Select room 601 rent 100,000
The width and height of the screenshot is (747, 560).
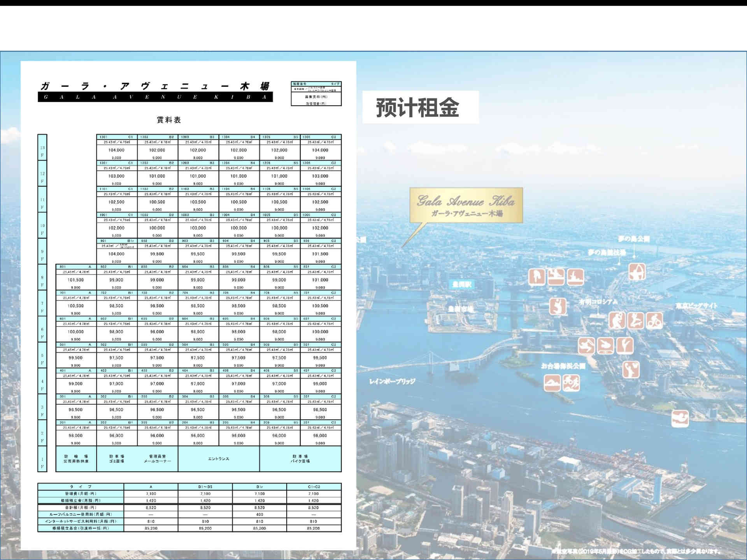(75, 332)
